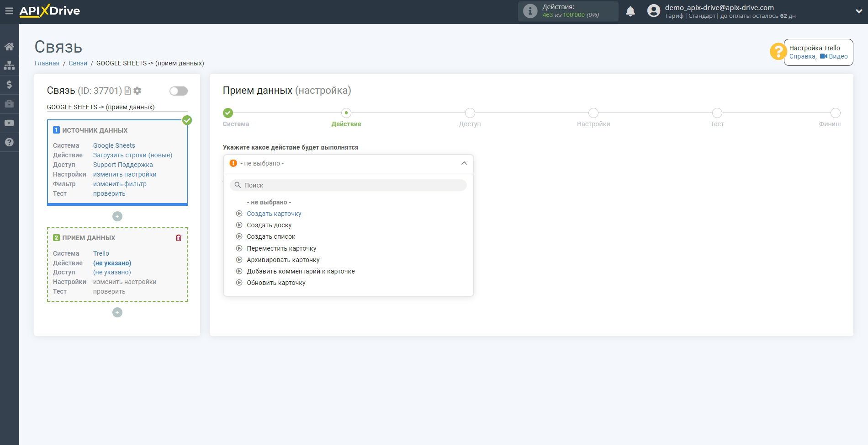The width and height of the screenshot is (868, 445).
Task: Select Создать список action
Action: pyautogui.click(x=271, y=236)
